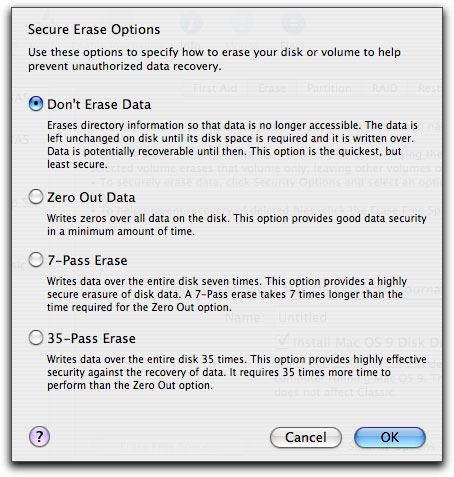Click the 'entire disk 35 times' description
The image size is (454, 477).
pos(237,372)
